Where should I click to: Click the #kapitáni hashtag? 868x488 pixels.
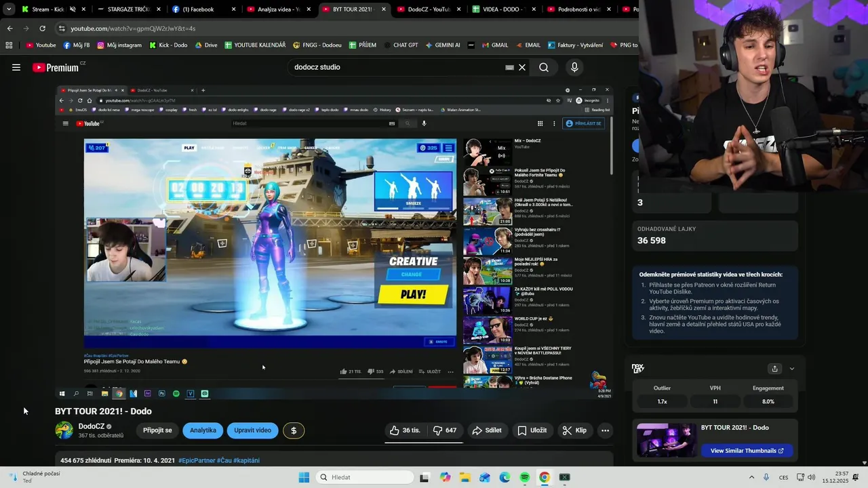click(x=246, y=460)
